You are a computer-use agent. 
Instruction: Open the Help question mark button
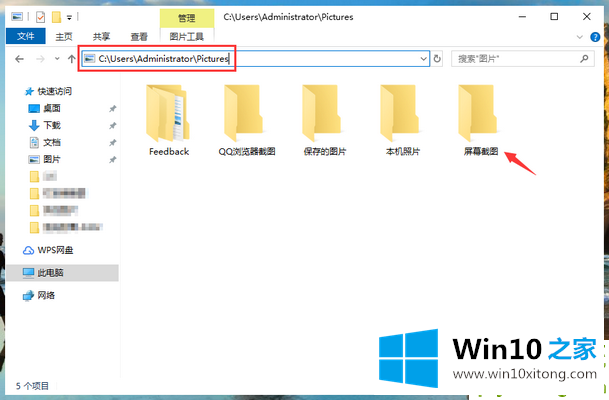pyautogui.click(x=597, y=36)
